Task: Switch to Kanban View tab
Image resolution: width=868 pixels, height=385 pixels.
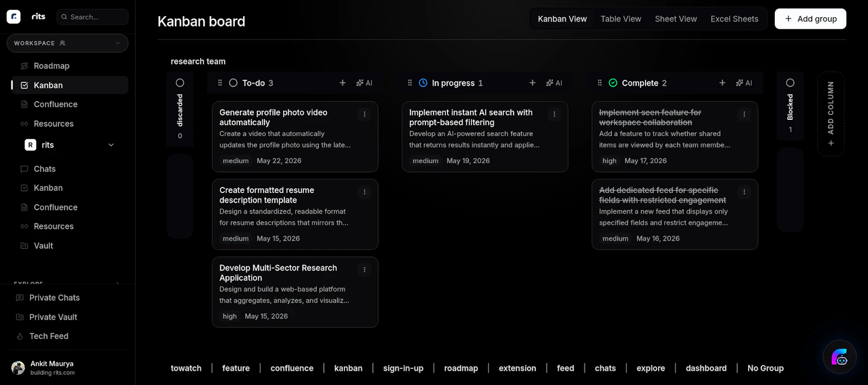Action: pyautogui.click(x=562, y=19)
